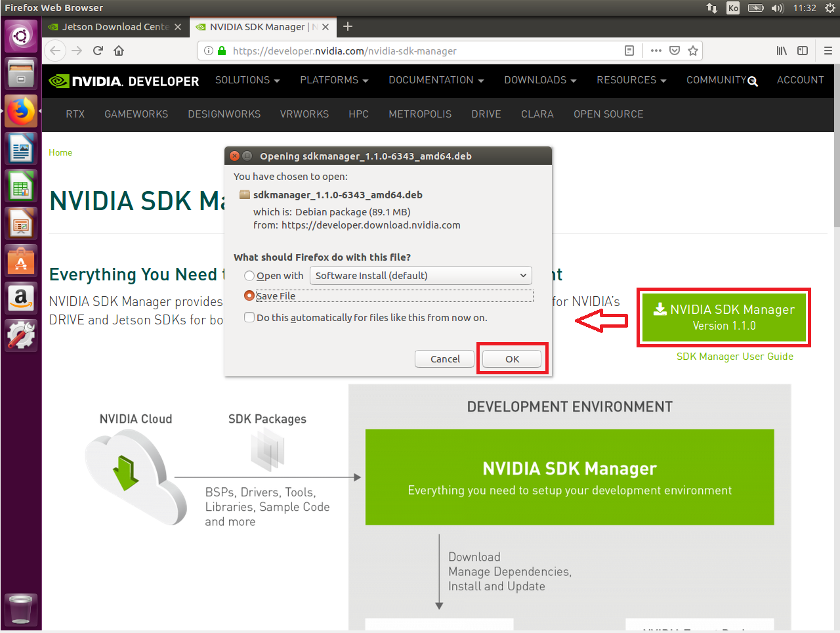Open OPEN SOURCE nav item
The height and width of the screenshot is (633, 840).
coord(608,114)
